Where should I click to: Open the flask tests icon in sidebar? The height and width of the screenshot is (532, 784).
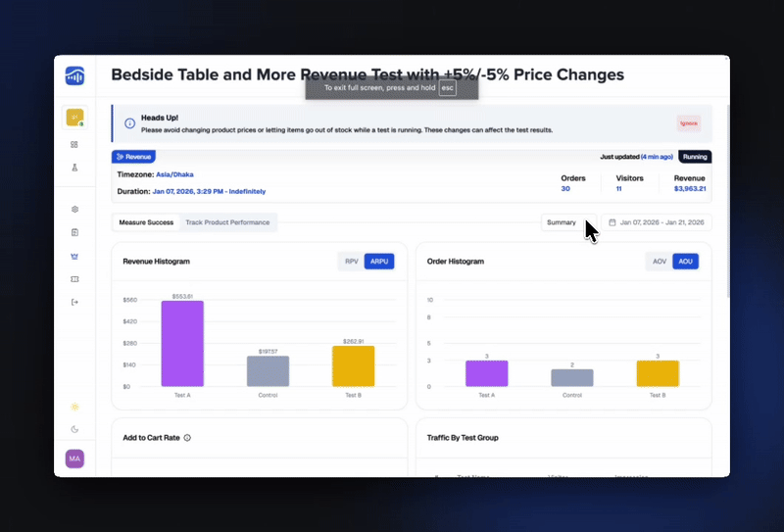pyautogui.click(x=74, y=168)
